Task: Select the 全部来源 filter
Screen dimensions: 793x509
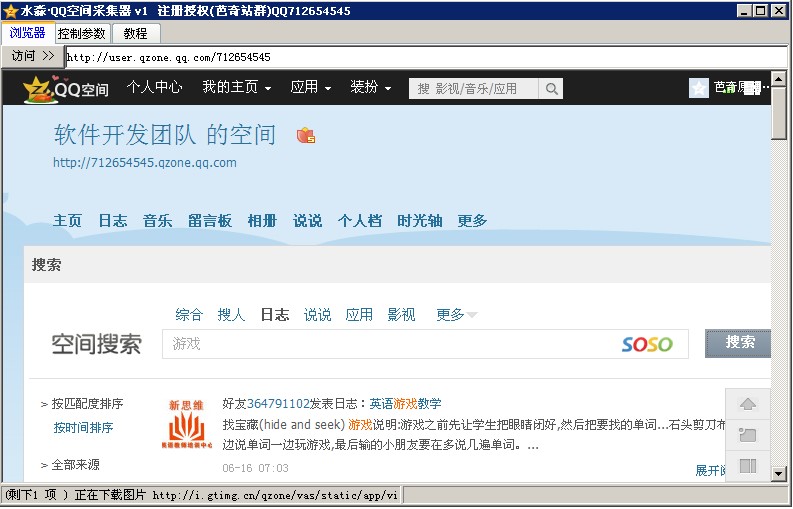Action: [75, 464]
